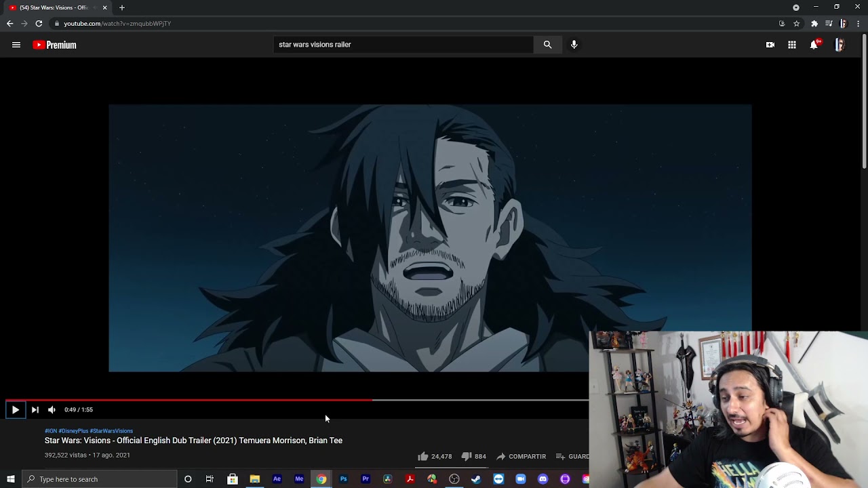Mute the video volume
The height and width of the screenshot is (488, 868).
pyautogui.click(x=52, y=409)
